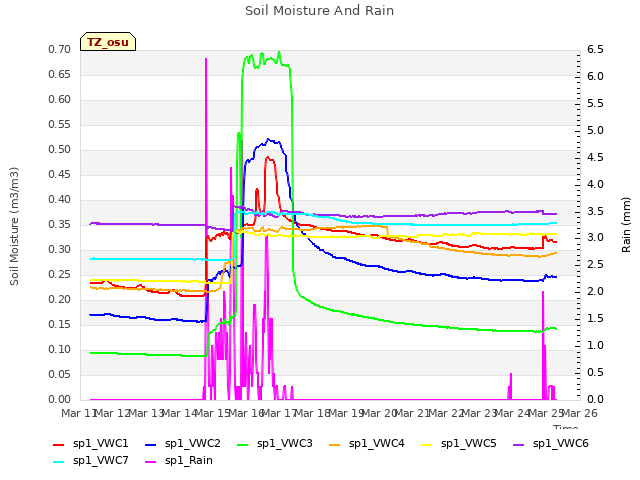Click the Mar 18 x-axis tick label
This screenshot has width=640, height=480.
(x=312, y=413)
